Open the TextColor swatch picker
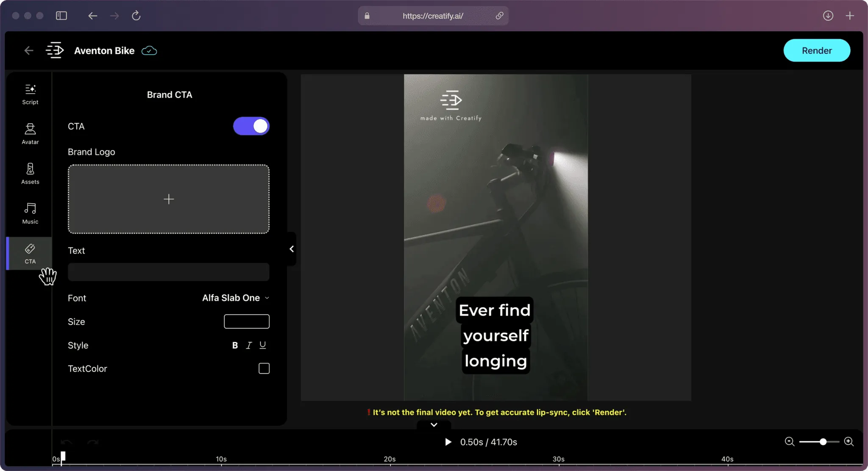 (264, 368)
